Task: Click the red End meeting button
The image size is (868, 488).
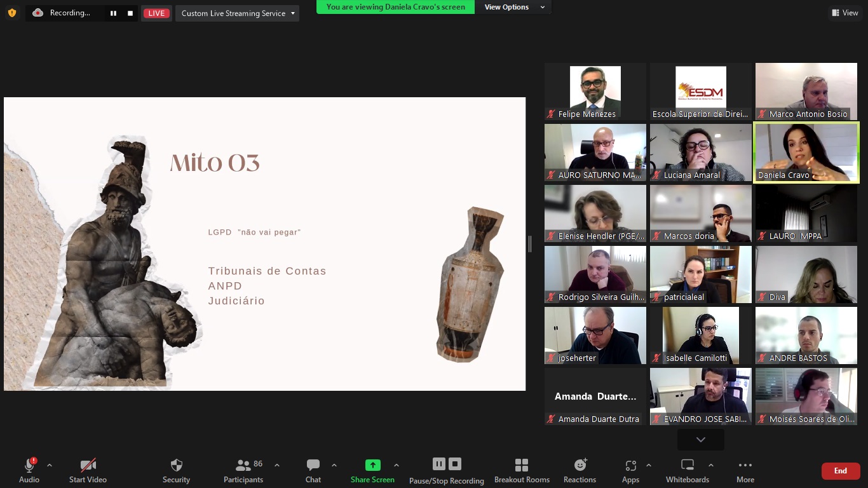Action: click(841, 471)
